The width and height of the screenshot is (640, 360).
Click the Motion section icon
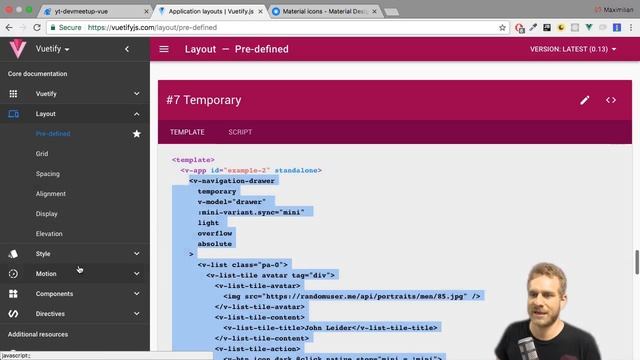[13, 274]
